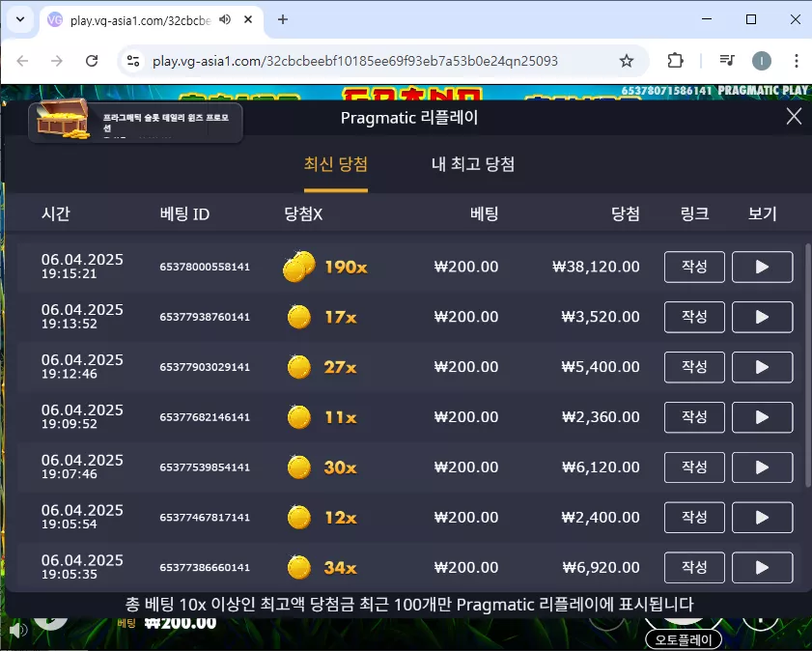Play replay for the 17x win
This screenshot has width=812, height=651.
(x=762, y=317)
